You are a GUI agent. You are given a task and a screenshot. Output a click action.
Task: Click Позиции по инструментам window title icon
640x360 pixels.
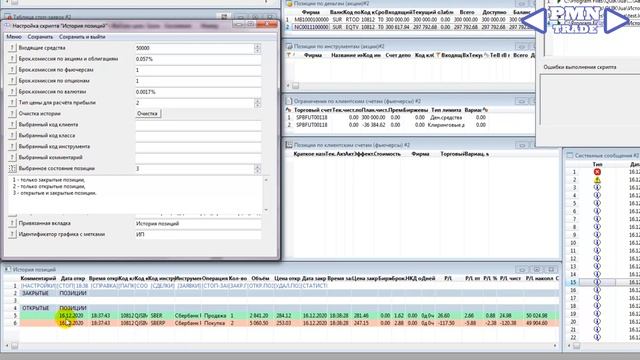point(289,46)
